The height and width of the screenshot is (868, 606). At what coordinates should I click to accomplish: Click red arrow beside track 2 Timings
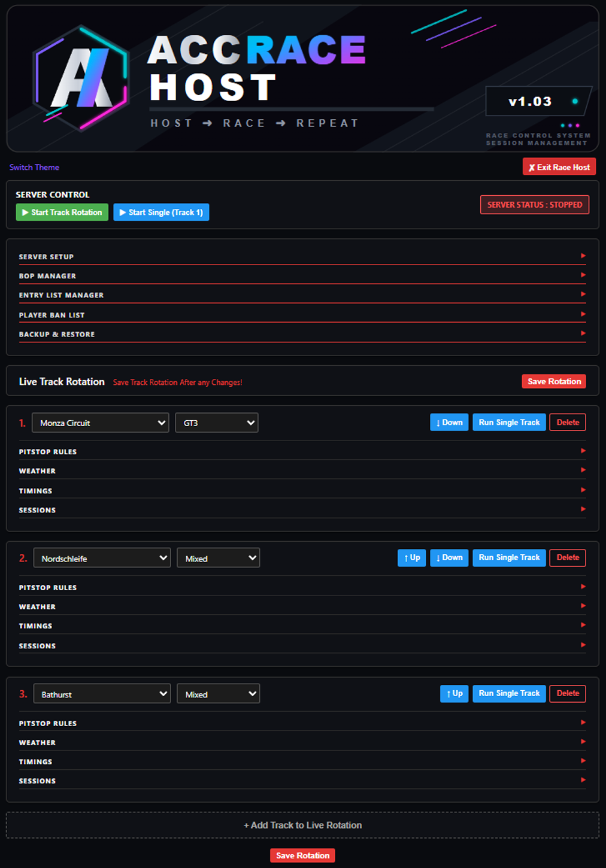pos(583,625)
